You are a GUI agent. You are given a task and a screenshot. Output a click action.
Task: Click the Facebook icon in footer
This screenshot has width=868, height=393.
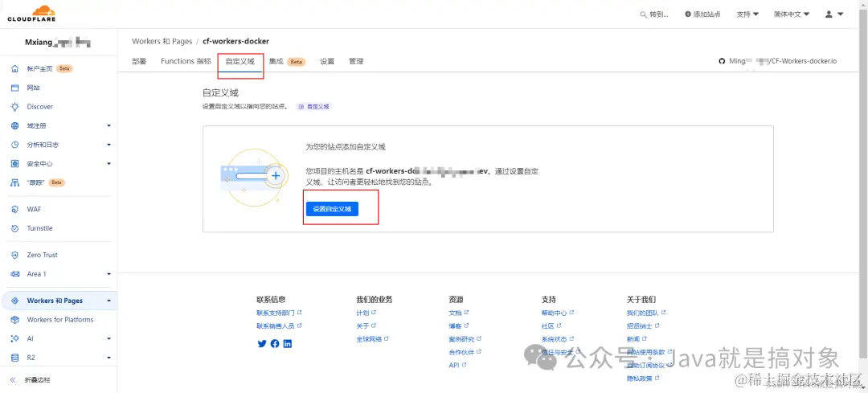tap(275, 343)
